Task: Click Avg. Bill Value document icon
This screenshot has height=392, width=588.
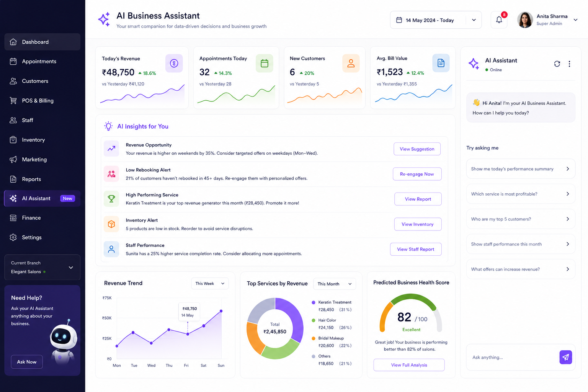Action: coord(441,63)
